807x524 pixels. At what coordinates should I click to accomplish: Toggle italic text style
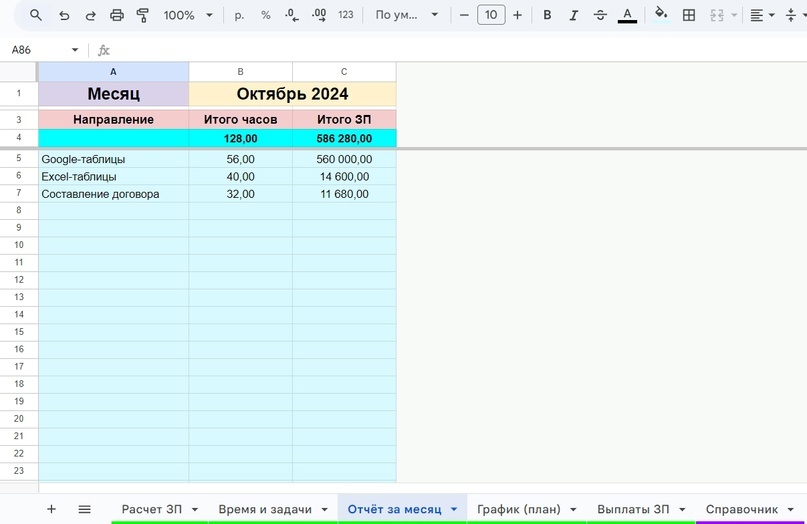573,15
